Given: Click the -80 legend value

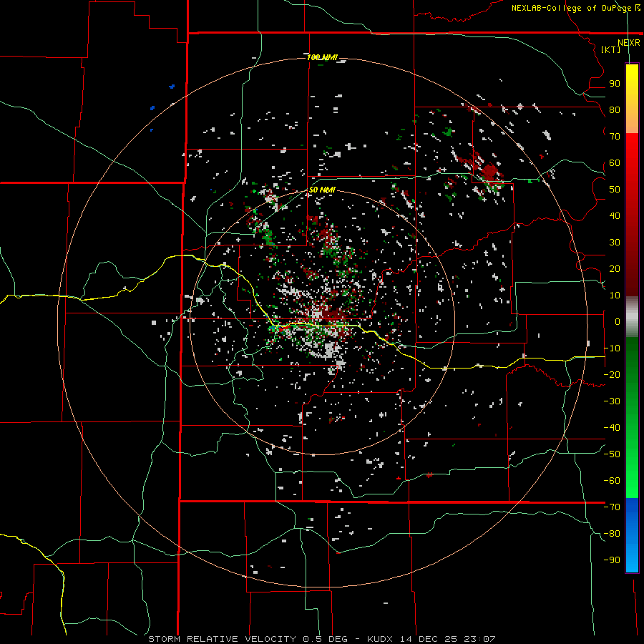Looking at the screenshot, I should [x=612, y=534].
